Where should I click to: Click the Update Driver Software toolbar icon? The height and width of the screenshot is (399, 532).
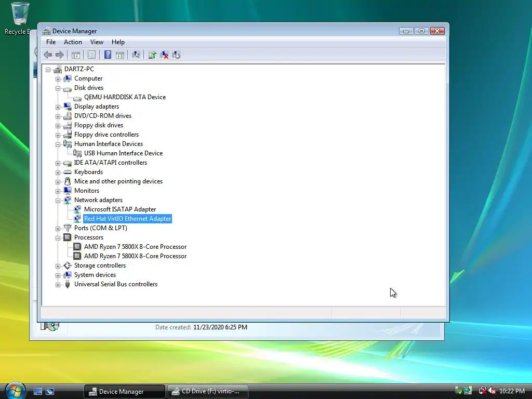(x=152, y=55)
